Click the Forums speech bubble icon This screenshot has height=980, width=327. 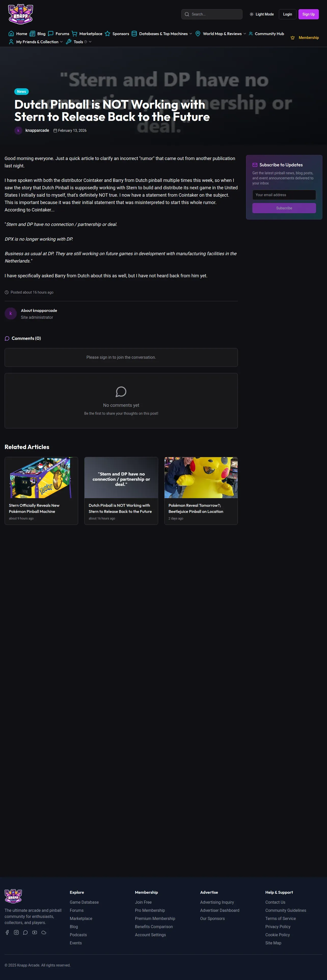point(51,34)
